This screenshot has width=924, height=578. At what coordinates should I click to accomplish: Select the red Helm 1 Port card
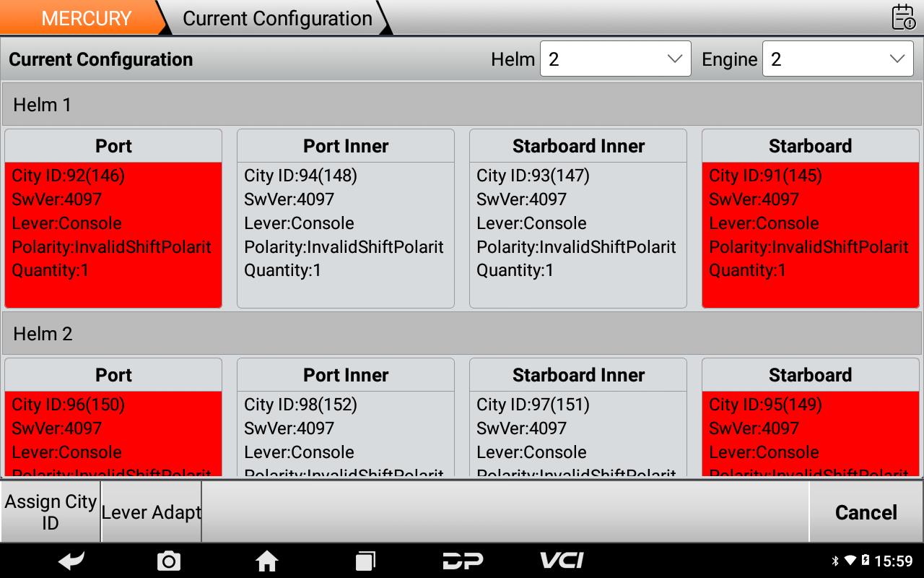click(113, 219)
